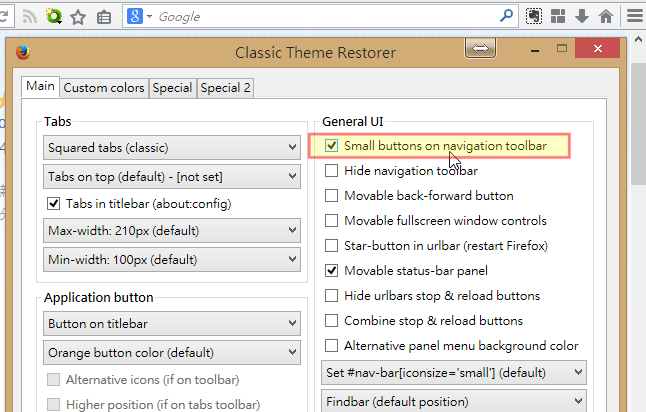Click the Google search engine icon

point(135,16)
